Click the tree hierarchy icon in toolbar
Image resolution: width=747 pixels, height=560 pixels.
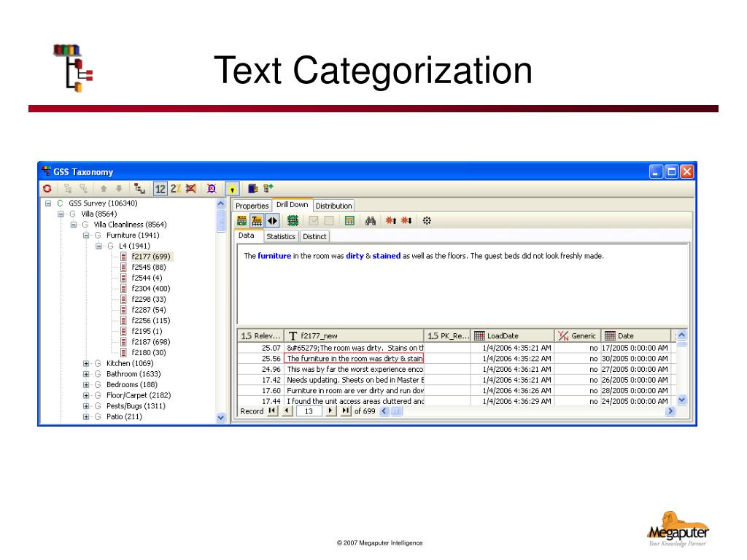tap(139, 189)
